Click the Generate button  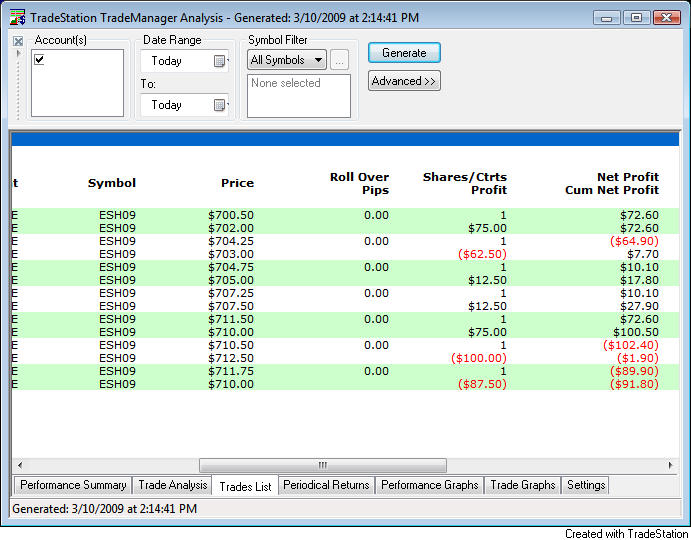404,53
